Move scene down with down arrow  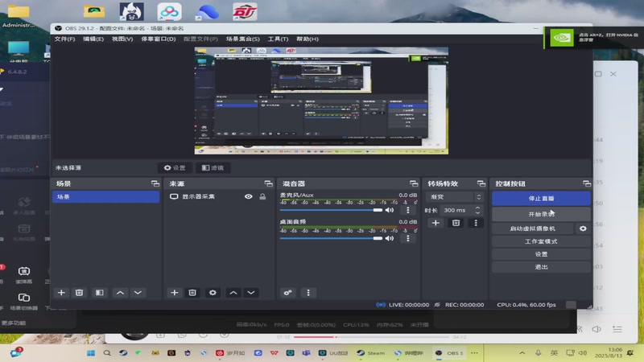tap(138, 293)
